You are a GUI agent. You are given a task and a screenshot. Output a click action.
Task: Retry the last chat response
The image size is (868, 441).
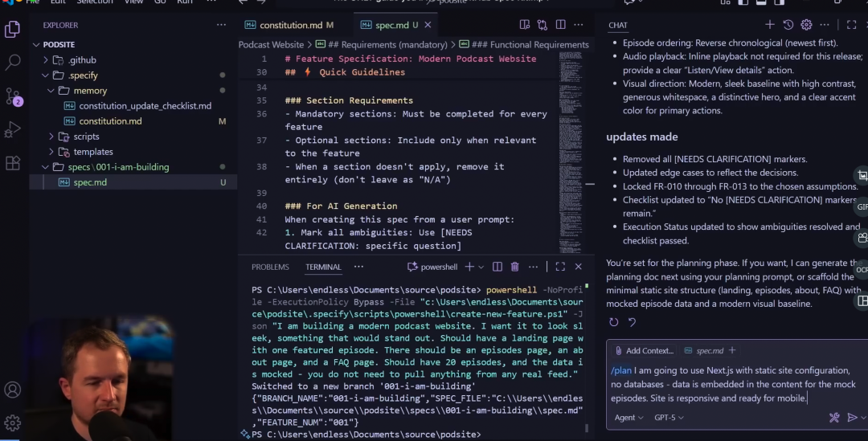coord(614,322)
